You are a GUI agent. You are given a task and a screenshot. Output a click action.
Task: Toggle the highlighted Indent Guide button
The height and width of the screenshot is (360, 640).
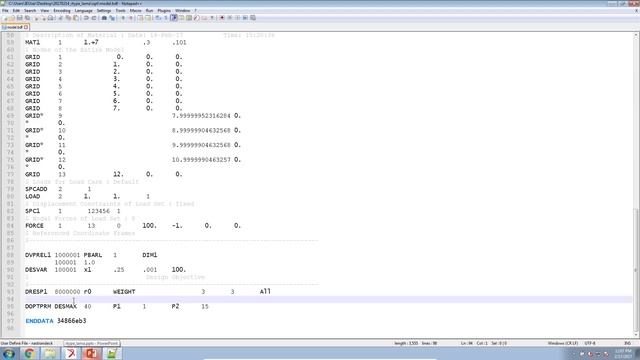tap(174, 18)
